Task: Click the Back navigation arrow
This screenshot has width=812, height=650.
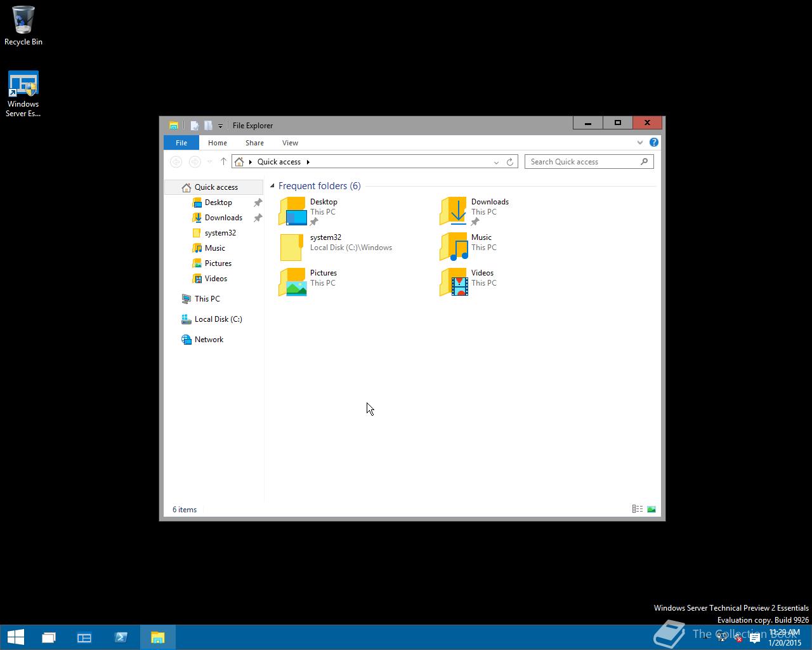Action: (176, 162)
